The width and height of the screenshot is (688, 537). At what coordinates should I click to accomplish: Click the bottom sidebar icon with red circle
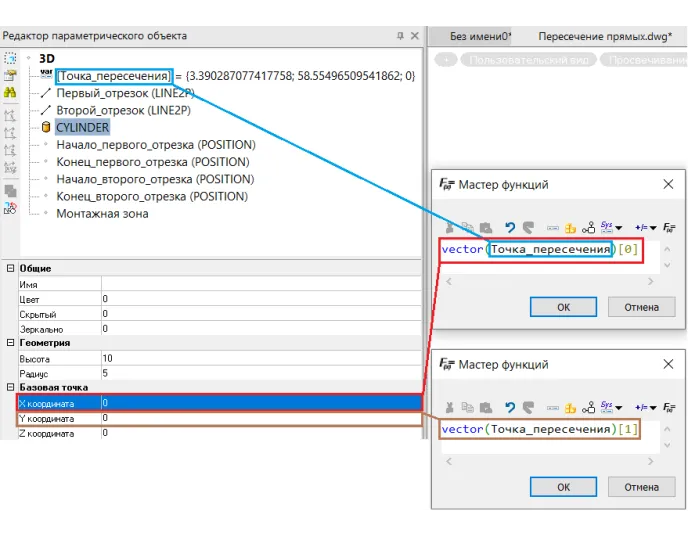click(10, 208)
